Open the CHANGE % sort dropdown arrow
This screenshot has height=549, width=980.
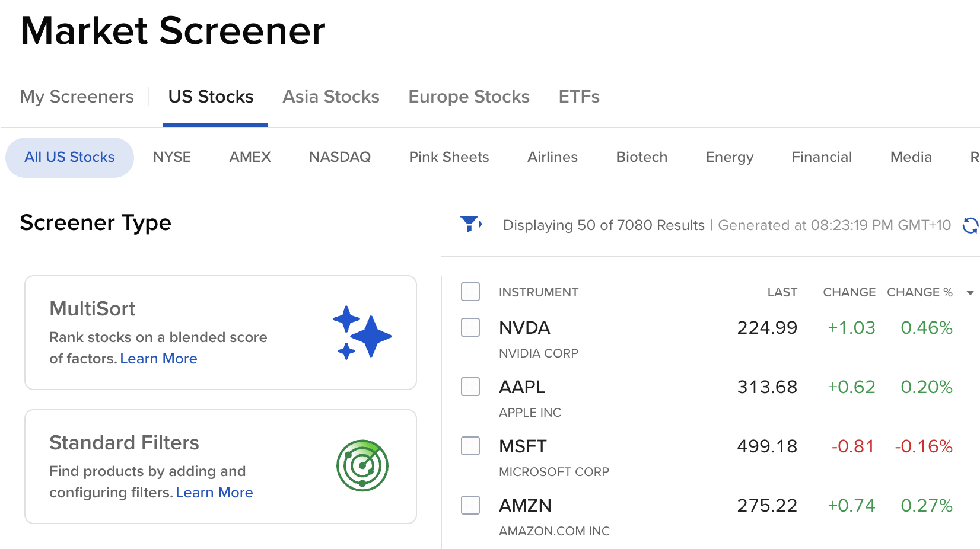pyautogui.click(x=970, y=292)
